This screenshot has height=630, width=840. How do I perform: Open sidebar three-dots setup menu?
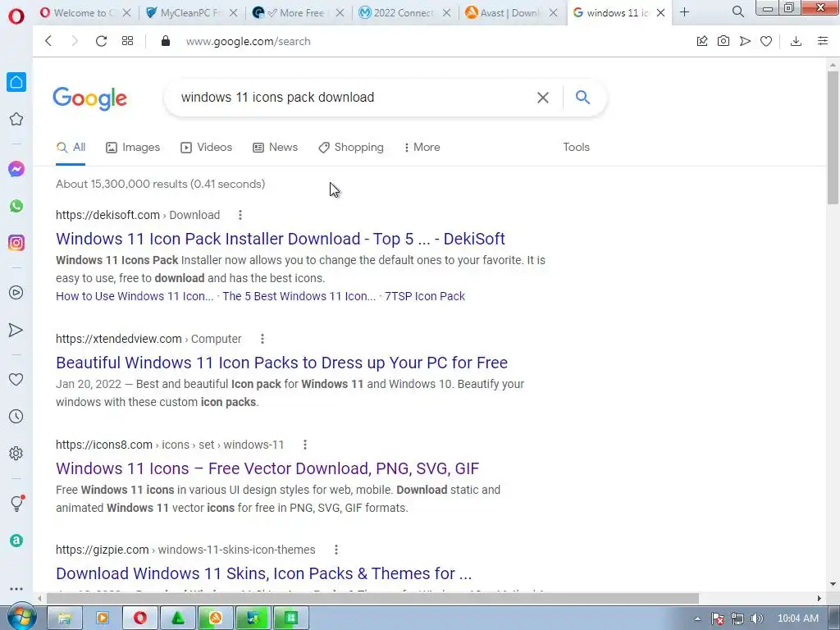[16, 589]
